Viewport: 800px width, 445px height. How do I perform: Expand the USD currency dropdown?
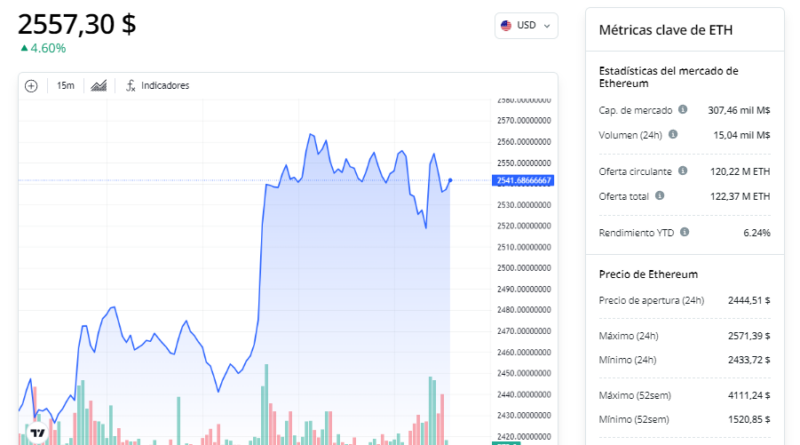tap(526, 26)
